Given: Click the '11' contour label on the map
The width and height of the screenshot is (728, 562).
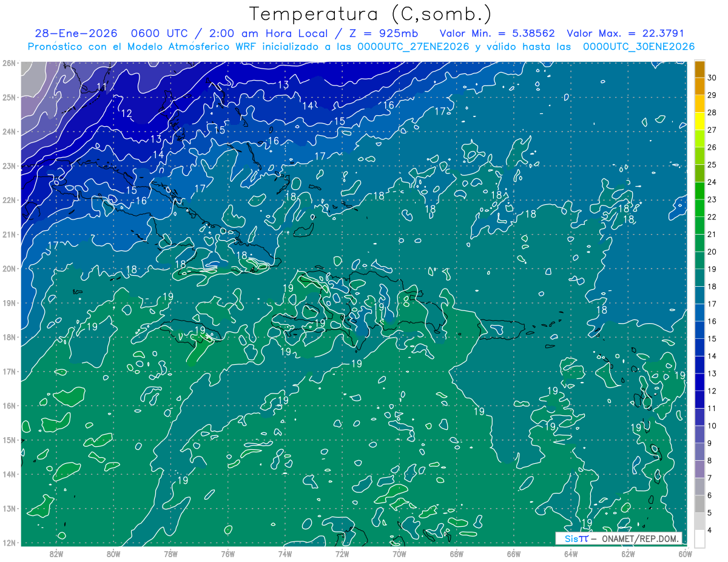Looking at the screenshot, I should click(x=102, y=87).
